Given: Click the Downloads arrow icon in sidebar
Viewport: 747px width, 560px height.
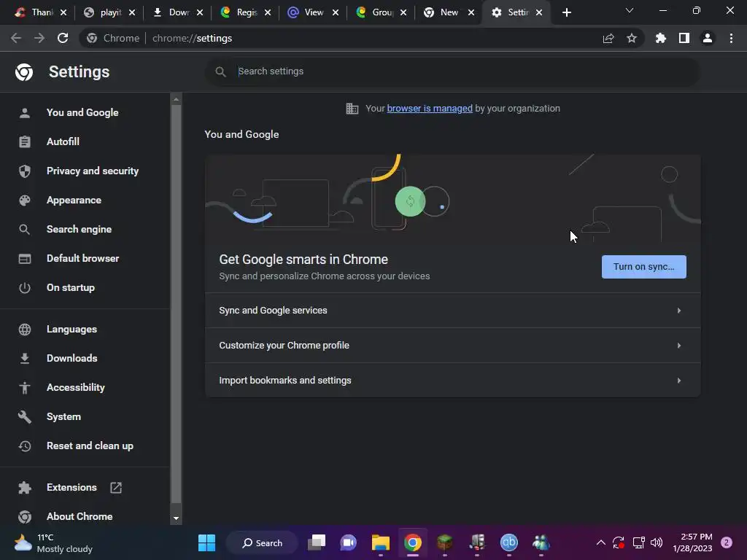Looking at the screenshot, I should click(25, 359).
